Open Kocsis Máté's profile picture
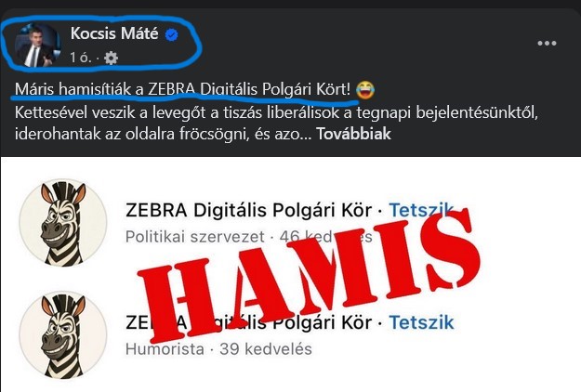 click(36, 46)
